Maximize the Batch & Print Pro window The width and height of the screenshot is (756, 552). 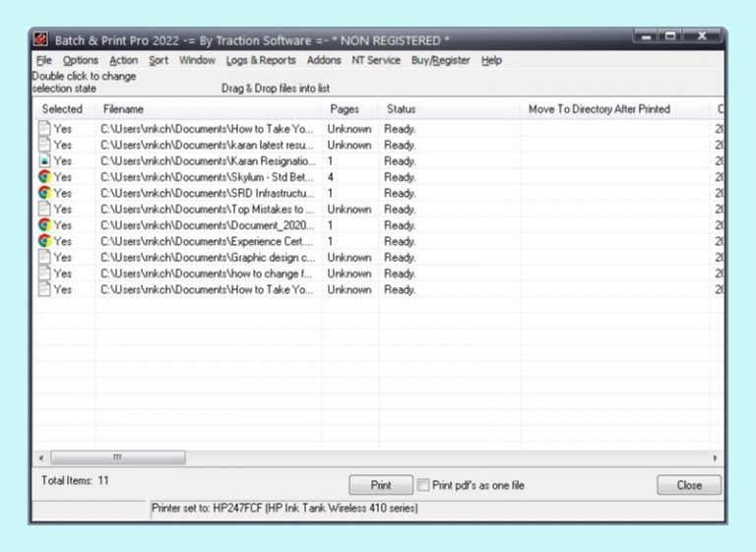coord(670,36)
